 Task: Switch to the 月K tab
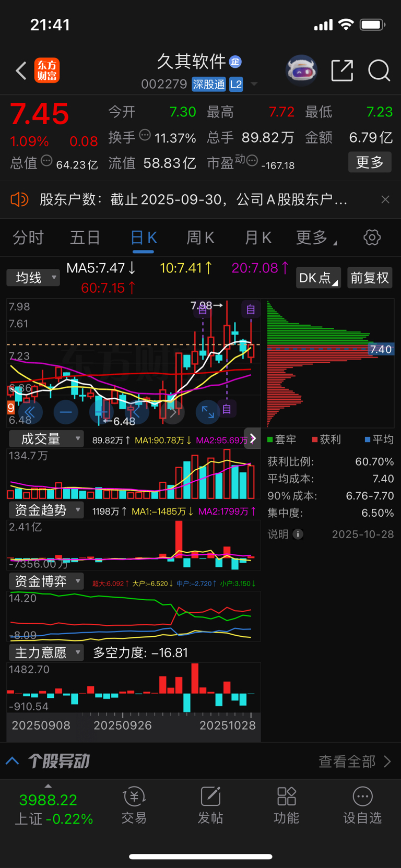(258, 237)
